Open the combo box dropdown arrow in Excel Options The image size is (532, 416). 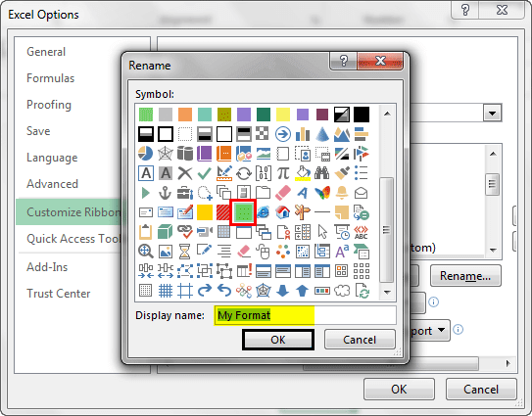pos(492,113)
